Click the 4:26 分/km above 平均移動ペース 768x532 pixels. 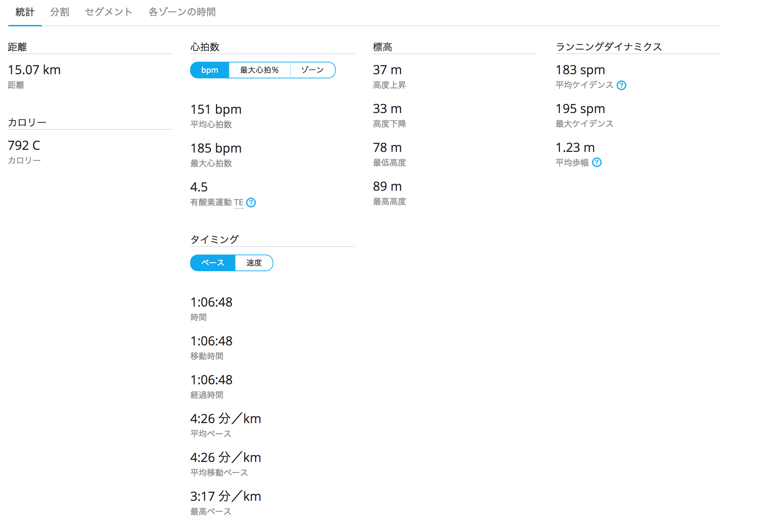pos(225,457)
